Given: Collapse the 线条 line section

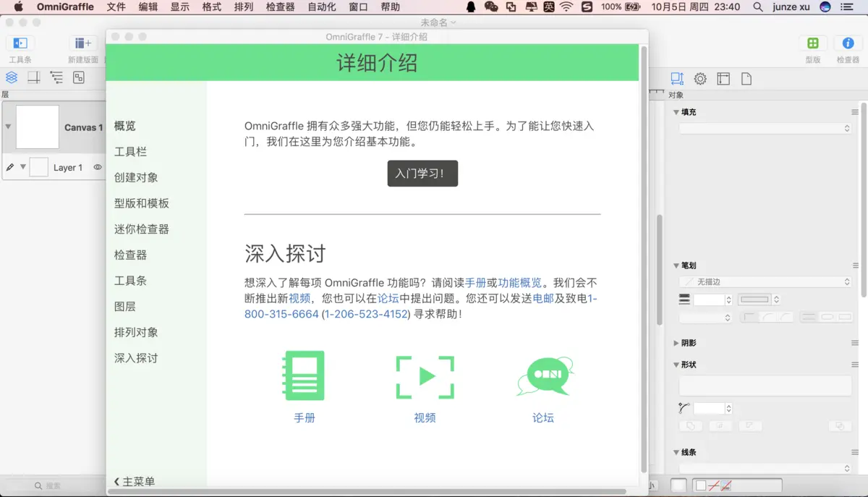Looking at the screenshot, I should (x=676, y=452).
